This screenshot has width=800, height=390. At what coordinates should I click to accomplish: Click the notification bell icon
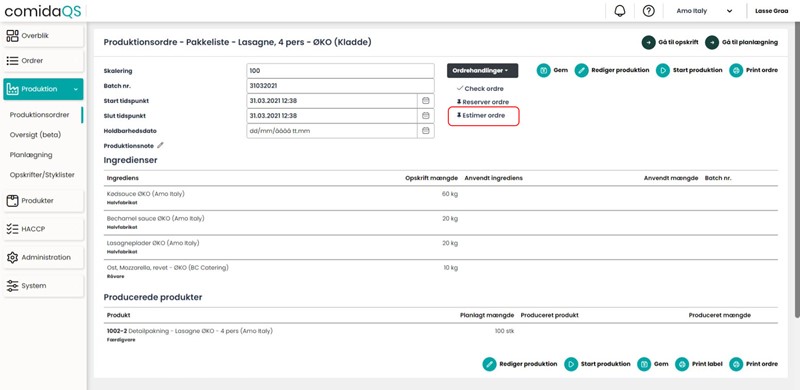pos(620,11)
